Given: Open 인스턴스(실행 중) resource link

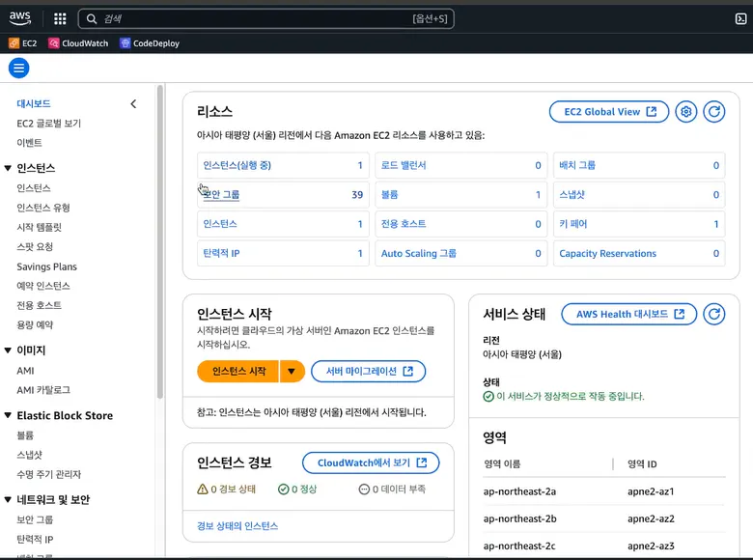Looking at the screenshot, I should coord(237,165).
